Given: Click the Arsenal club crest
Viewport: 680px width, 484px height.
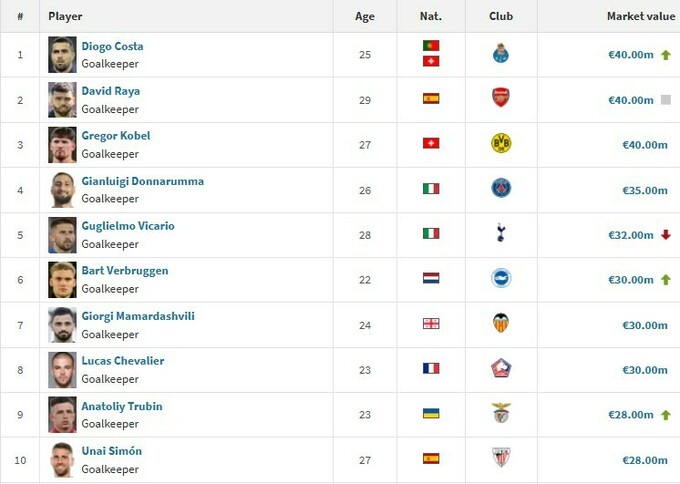Looking at the screenshot, I should point(501,98).
